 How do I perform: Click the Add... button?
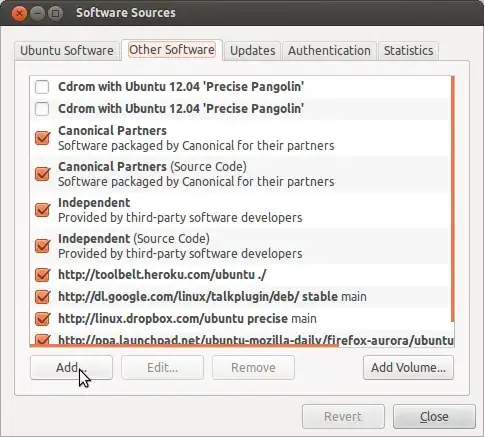71,367
